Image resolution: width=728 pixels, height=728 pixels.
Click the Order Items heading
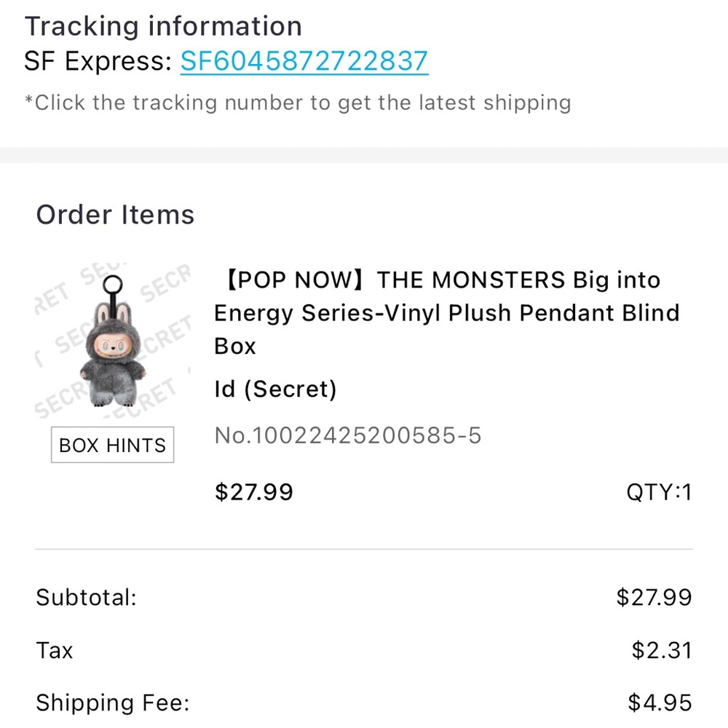click(116, 215)
